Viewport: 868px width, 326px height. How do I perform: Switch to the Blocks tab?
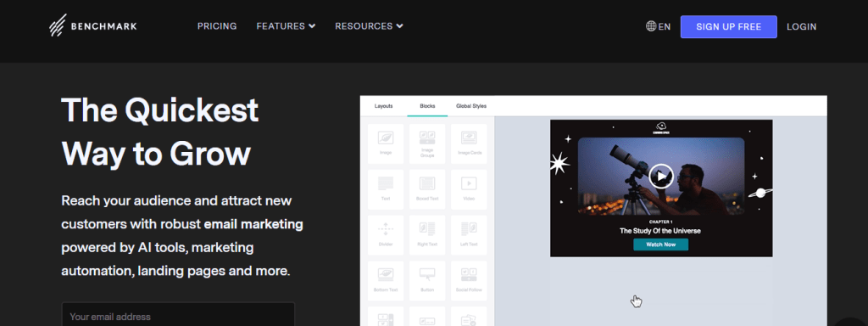(x=427, y=106)
